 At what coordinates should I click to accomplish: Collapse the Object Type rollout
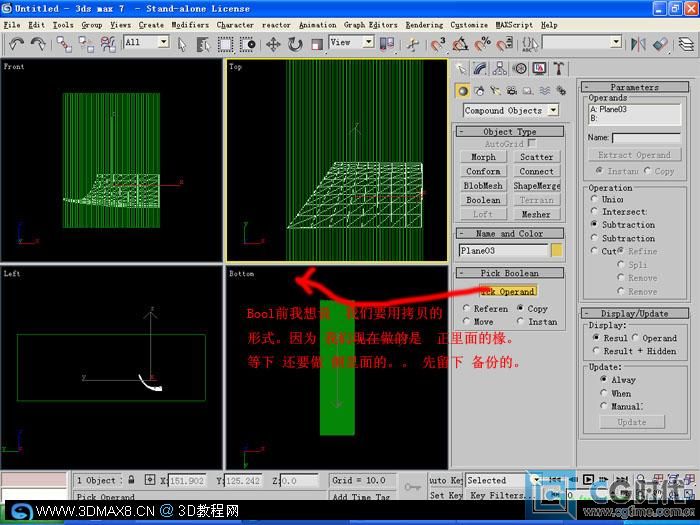tap(509, 131)
